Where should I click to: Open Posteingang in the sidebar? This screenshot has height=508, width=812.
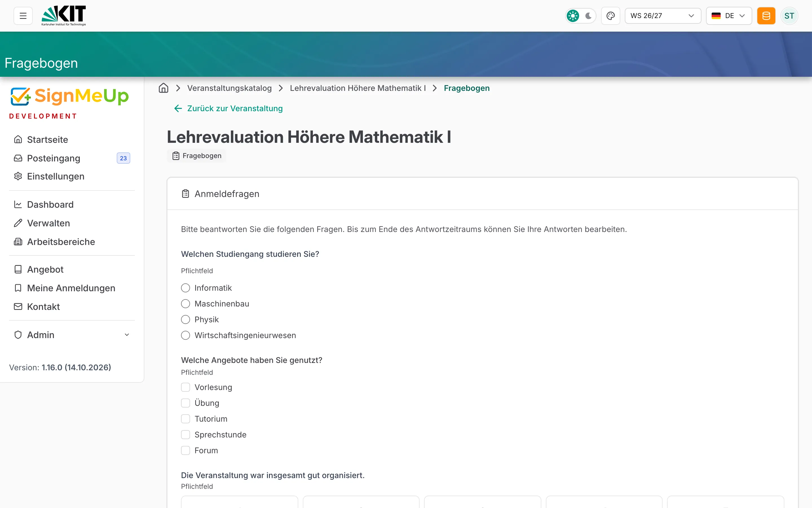point(72,158)
